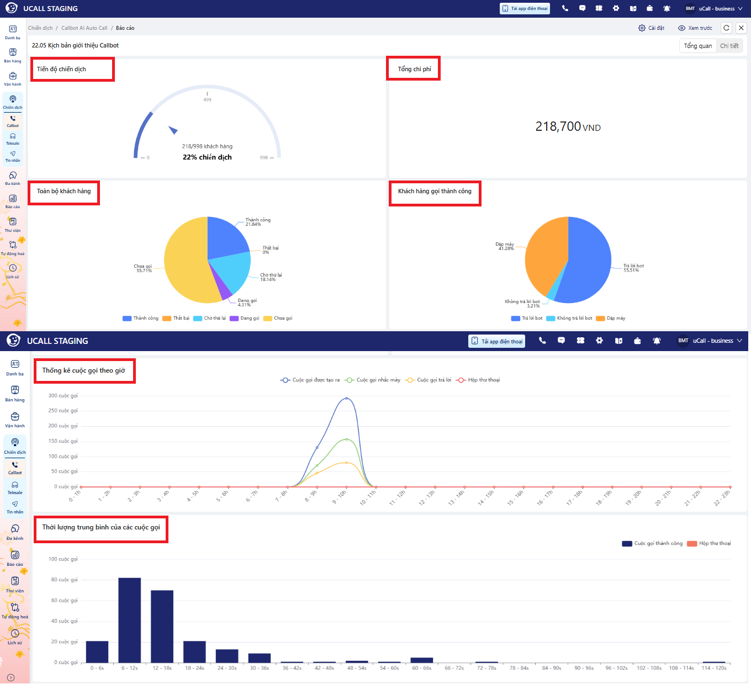Open Đa kênh in the lower sidebar
The image size is (751, 700).
pyautogui.click(x=15, y=532)
